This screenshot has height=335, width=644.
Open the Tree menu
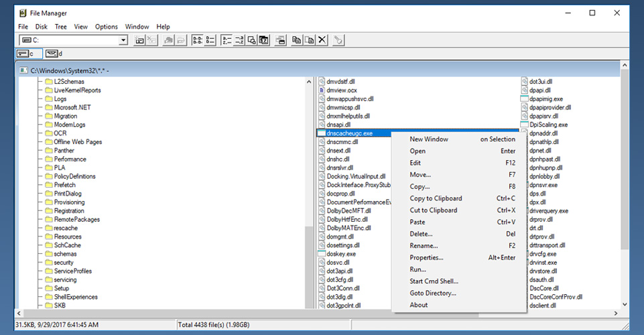(61, 27)
